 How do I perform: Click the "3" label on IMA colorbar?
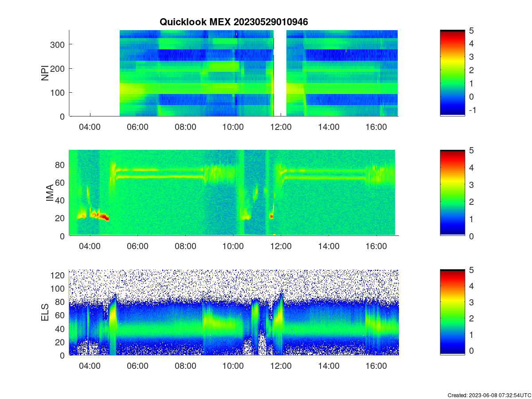[472, 184]
